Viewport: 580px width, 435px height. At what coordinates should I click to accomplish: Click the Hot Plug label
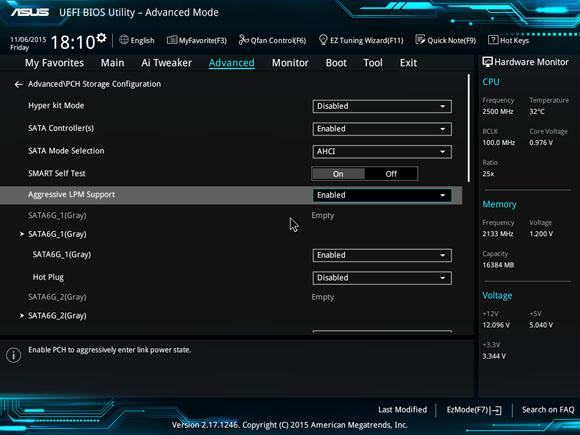click(48, 277)
